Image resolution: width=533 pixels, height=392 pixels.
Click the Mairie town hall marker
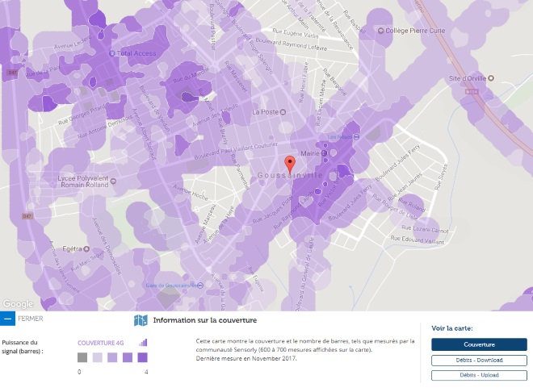(x=324, y=152)
